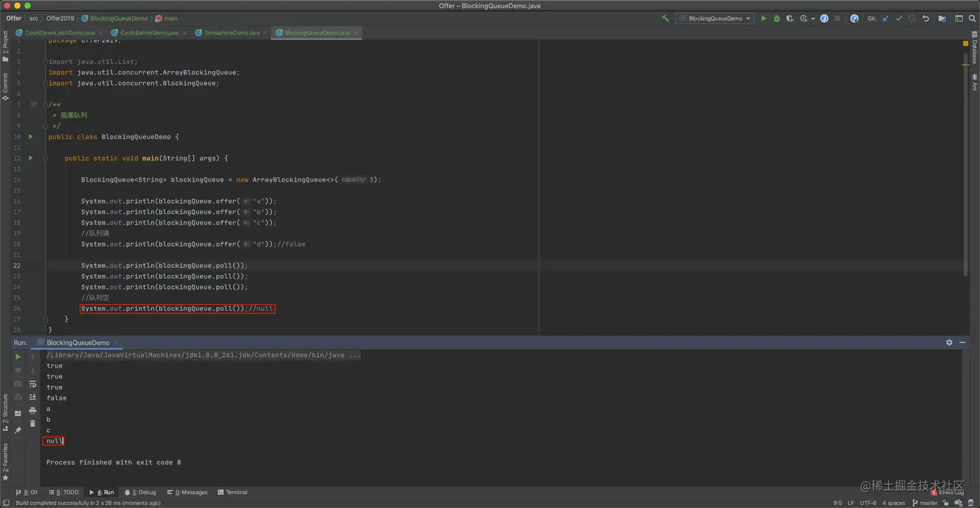Open the Ant side panel
The height and width of the screenshot is (508, 980).
click(x=974, y=82)
